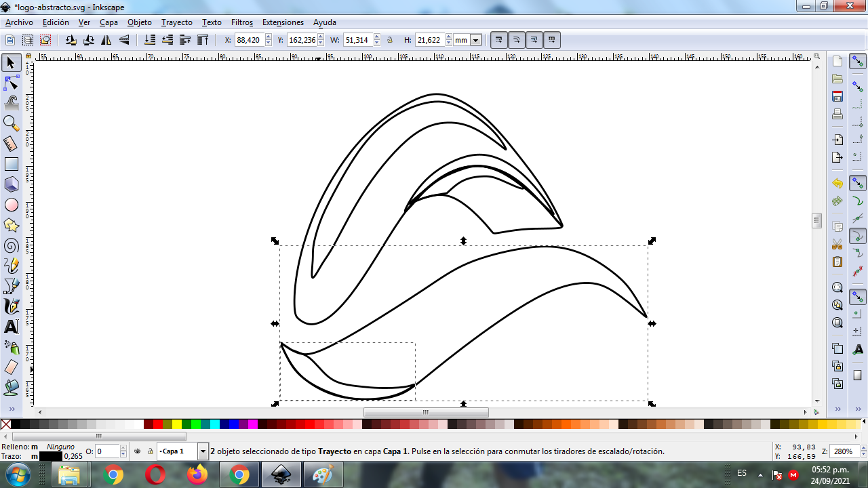Pick the pure red palette swatch
The width and height of the screenshot is (868, 488).
tap(158, 424)
